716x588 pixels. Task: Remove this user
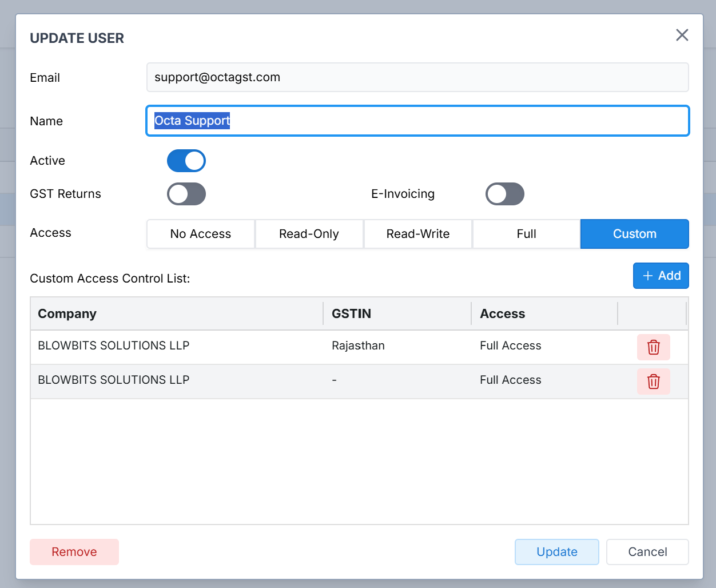[74, 552]
